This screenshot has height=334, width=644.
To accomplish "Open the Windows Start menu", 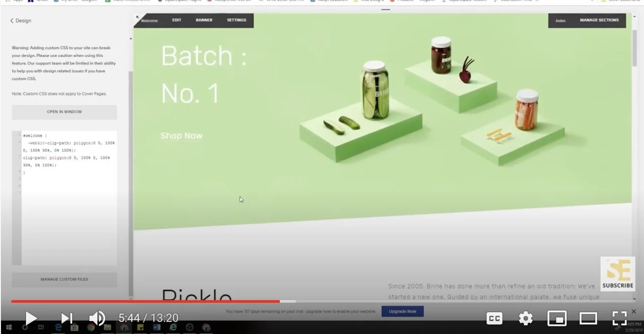I will (x=9, y=328).
